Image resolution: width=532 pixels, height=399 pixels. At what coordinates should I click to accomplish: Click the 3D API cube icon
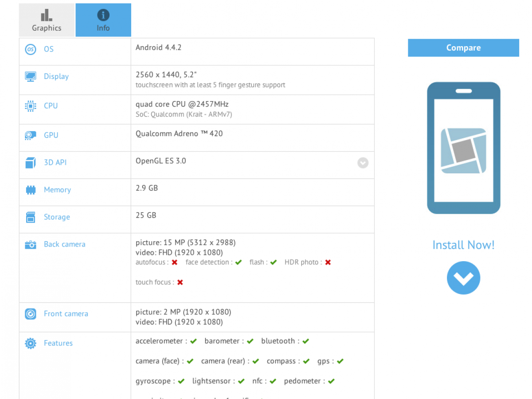pos(30,163)
